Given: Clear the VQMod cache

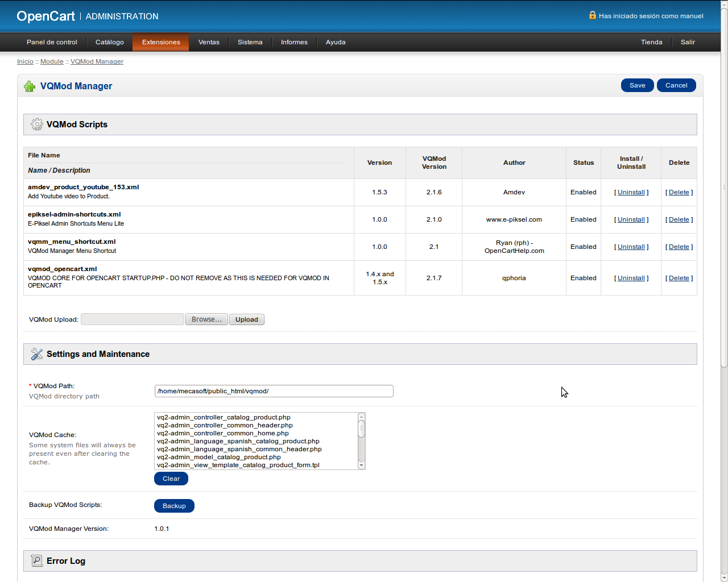Looking at the screenshot, I should pos(171,479).
